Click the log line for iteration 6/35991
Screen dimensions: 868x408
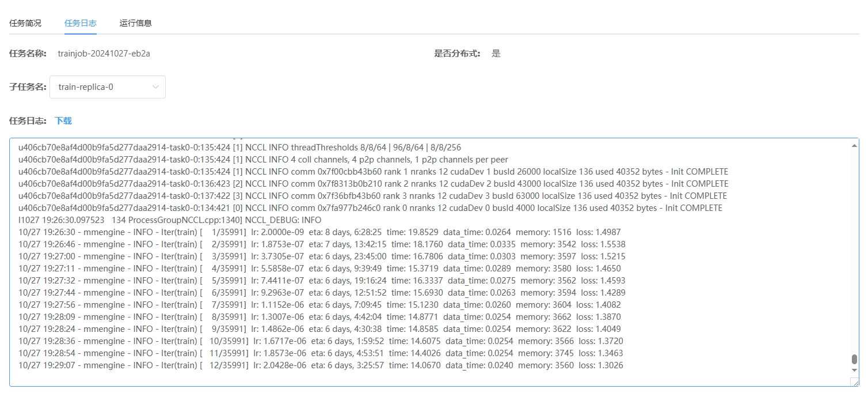tap(322, 293)
